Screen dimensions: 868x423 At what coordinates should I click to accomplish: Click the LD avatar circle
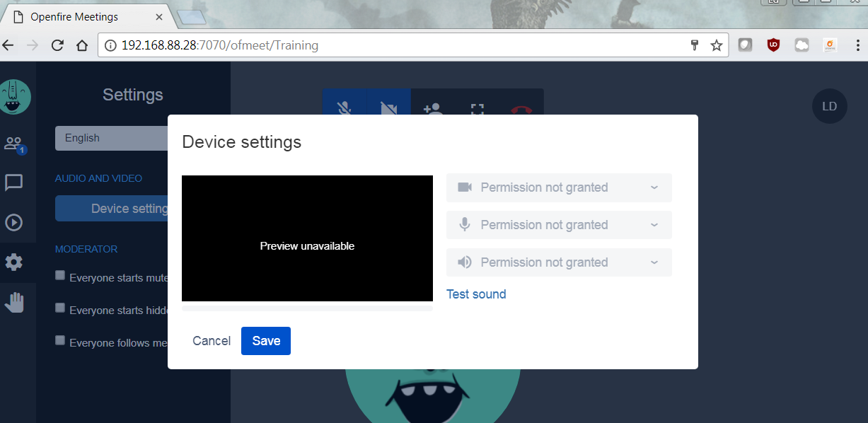pyautogui.click(x=829, y=106)
